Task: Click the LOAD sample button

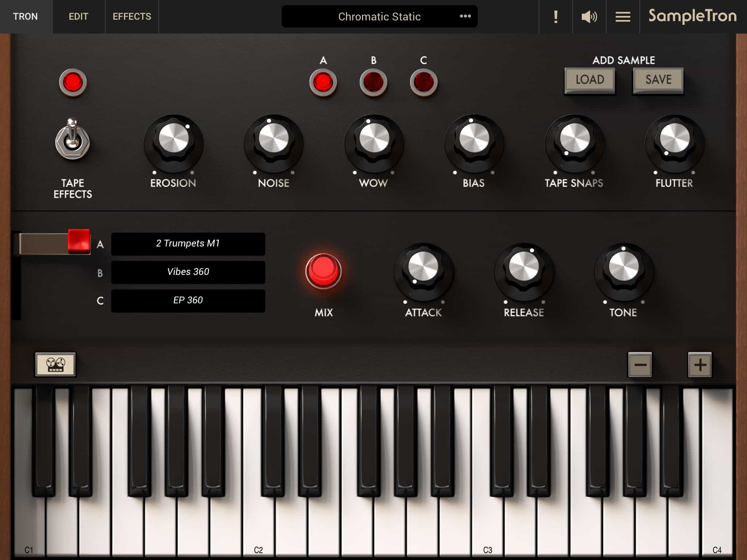Action: [590, 80]
